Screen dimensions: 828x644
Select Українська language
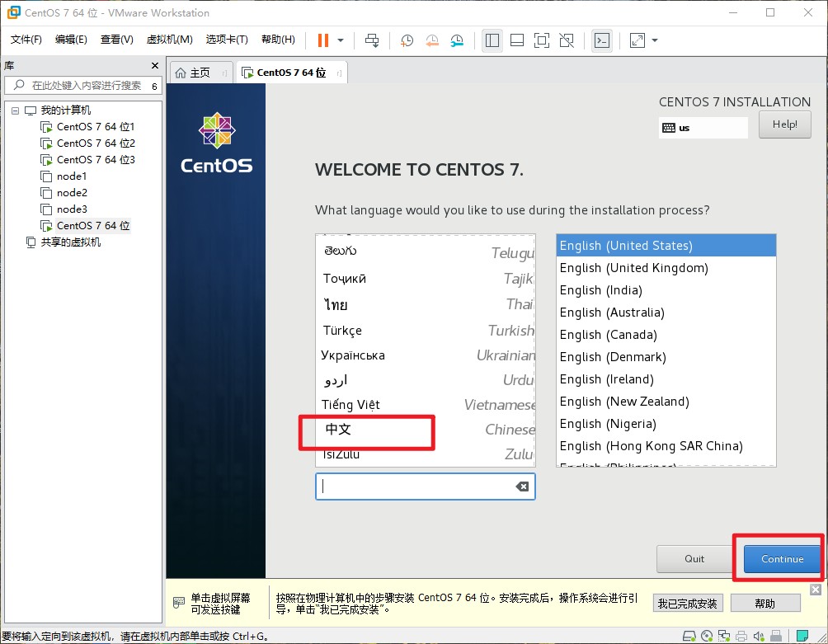coord(426,355)
